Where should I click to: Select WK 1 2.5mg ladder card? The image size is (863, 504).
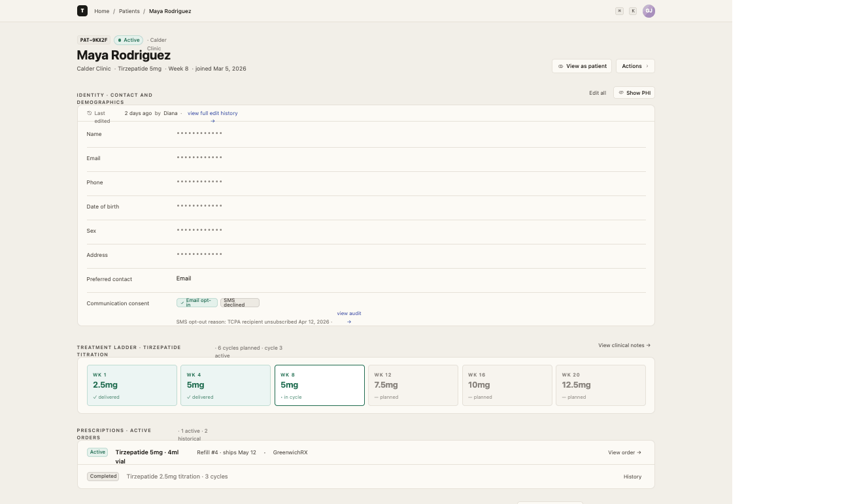click(132, 386)
